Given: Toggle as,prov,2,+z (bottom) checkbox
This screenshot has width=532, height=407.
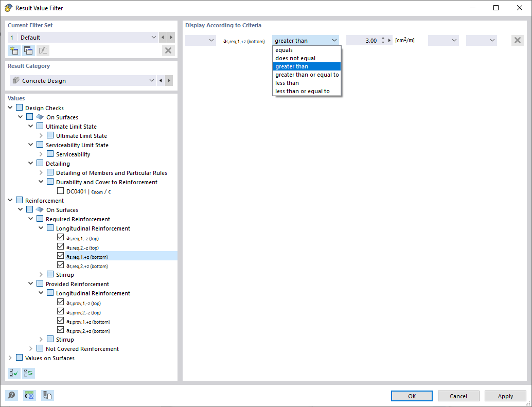Looking at the screenshot, I should [60, 330].
